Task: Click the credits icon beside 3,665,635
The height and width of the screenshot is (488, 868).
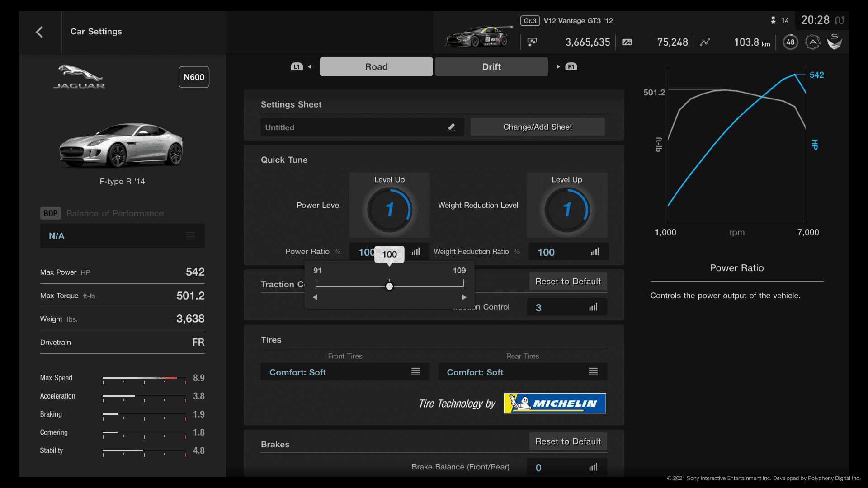Action: (533, 42)
